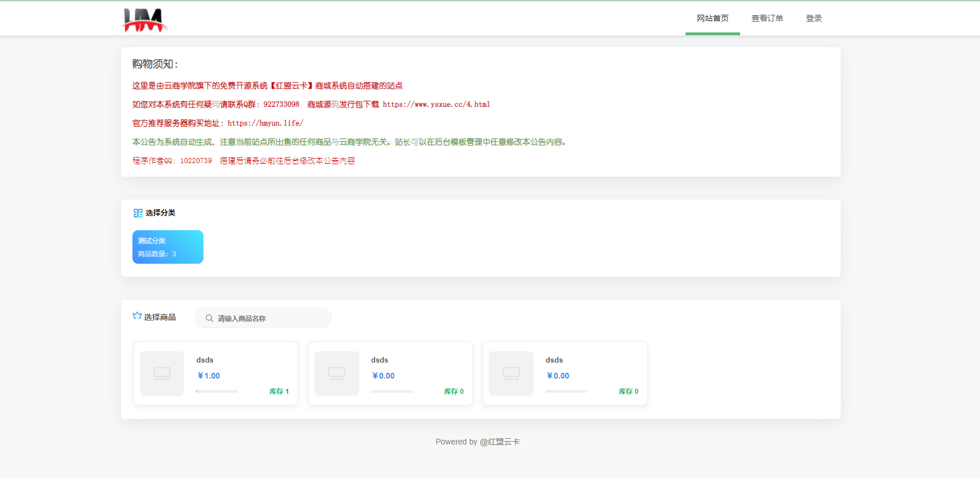Click the https://hmyun.life/ server link text
The image size is (980, 478).
265,123
